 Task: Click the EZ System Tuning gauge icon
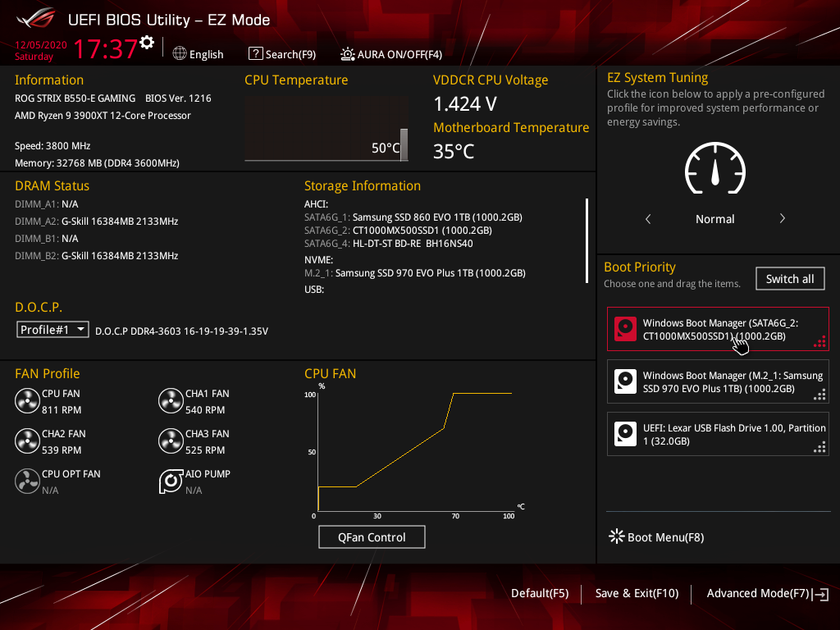click(715, 167)
